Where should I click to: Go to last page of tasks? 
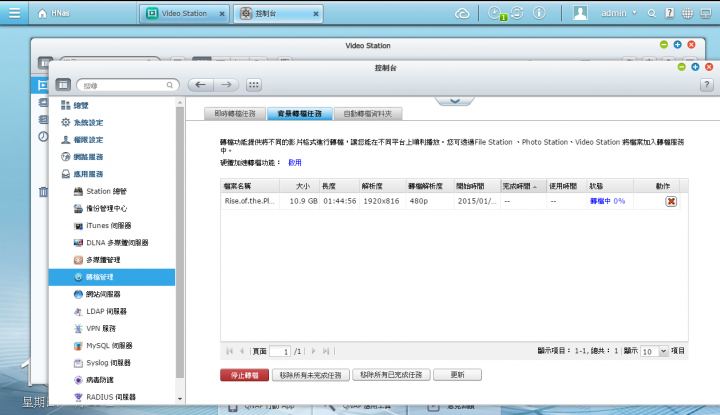click(x=326, y=351)
